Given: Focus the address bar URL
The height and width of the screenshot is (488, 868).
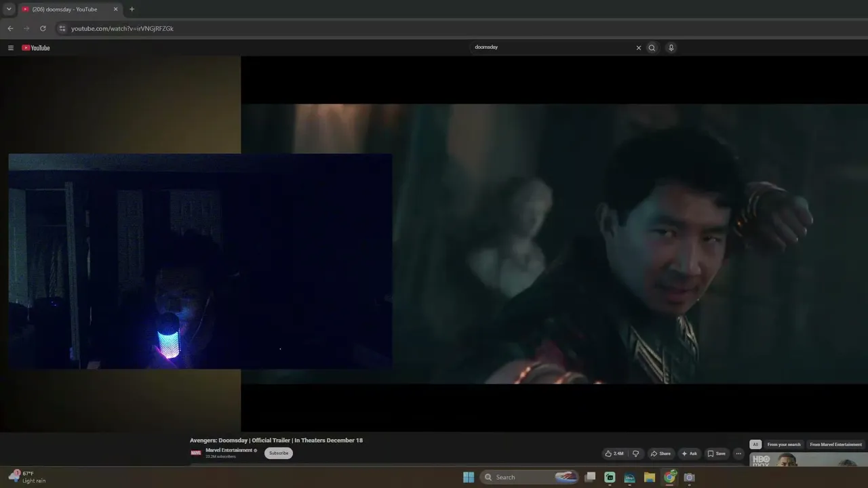Looking at the screenshot, I should pyautogui.click(x=123, y=28).
